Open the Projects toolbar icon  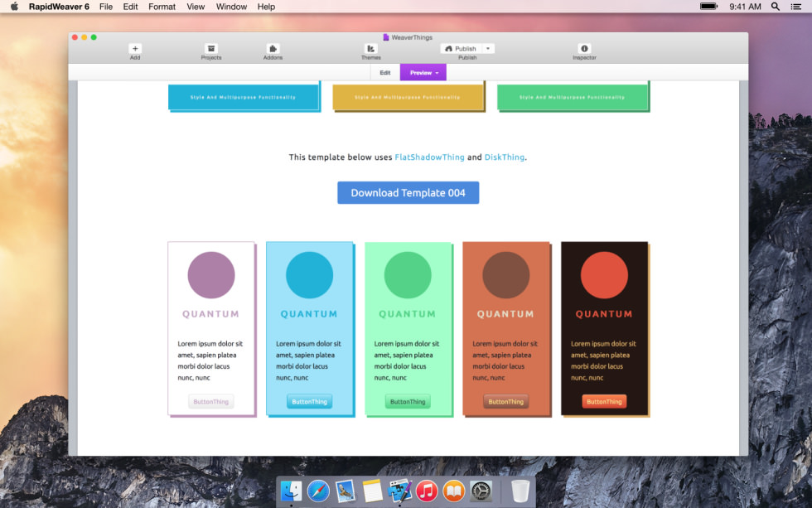click(210, 49)
